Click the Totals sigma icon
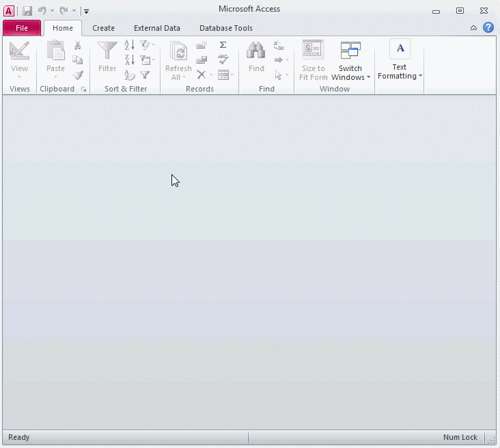500x448 pixels. [x=223, y=45]
